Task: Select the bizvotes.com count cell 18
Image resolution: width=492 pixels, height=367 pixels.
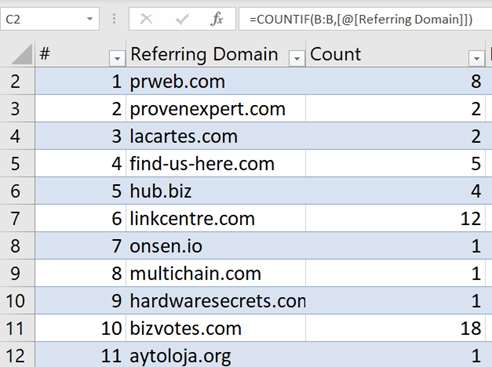Action: click(395, 328)
